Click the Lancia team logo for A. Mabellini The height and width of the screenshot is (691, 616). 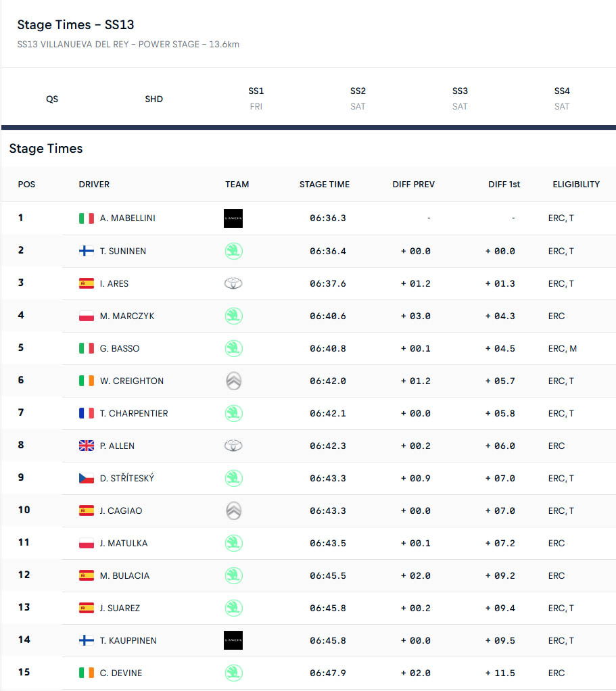click(x=233, y=218)
